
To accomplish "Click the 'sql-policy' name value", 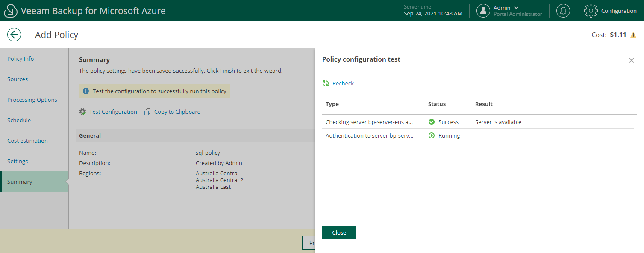I will point(208,153).
